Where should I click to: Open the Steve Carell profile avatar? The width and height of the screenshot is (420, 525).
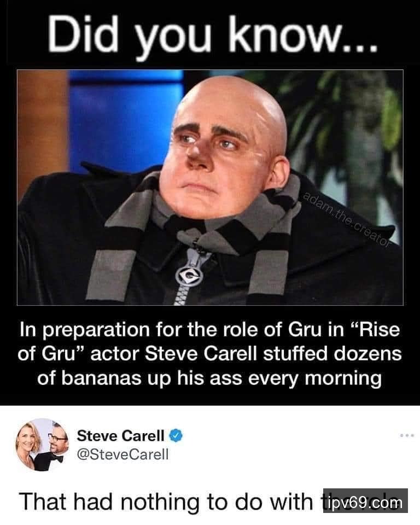tap(42, 445)
